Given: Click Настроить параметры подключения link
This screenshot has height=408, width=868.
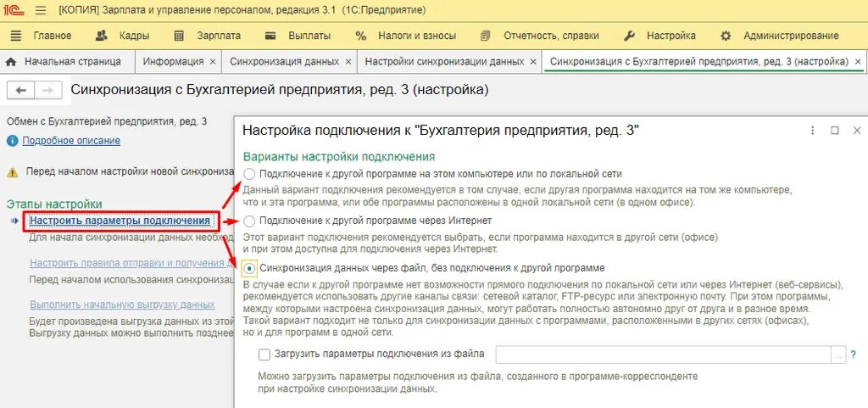Looking at the screenshot, I should click(120, 221).
